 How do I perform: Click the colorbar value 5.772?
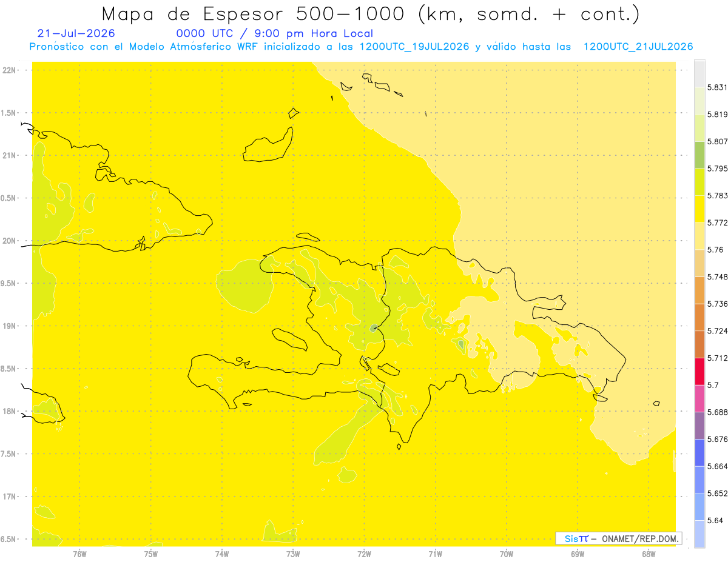pyautogui.click(x=717, y=222)
